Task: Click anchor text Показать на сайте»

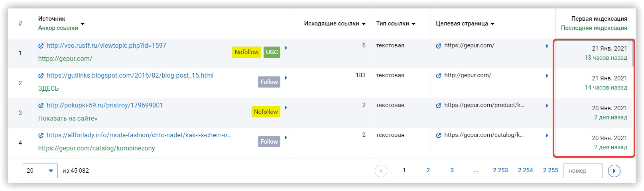Action: [x=68, y=119]
